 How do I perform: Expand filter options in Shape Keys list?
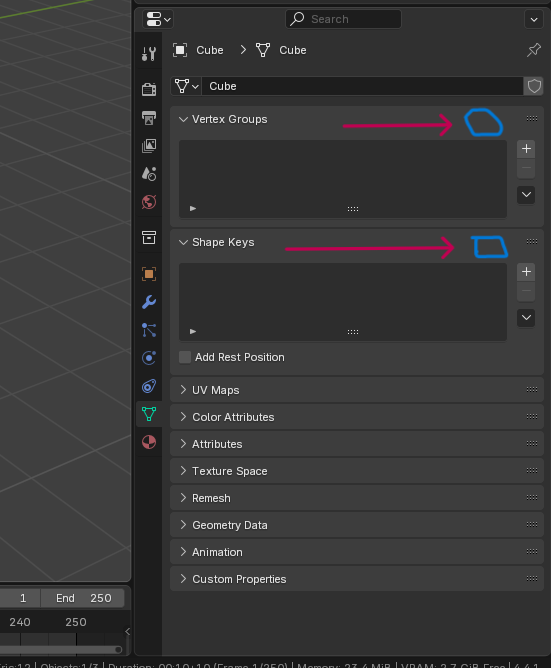193,331
